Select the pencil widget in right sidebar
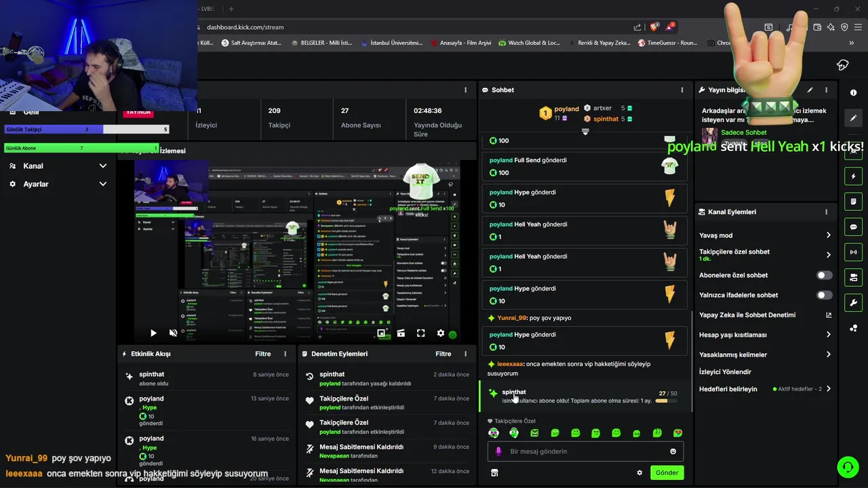This screenshot has width=868, height=488. 853,118
